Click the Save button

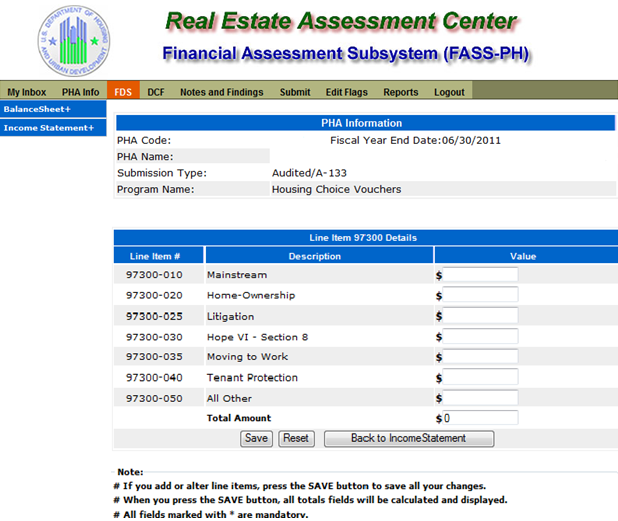pos(256,438)
